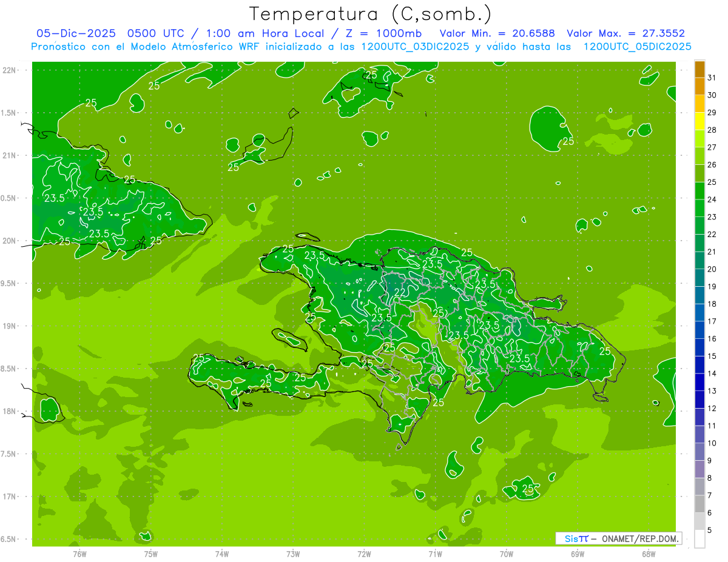This screenshot has height=562, width=728.
Task: Select valid-until time '1200UTC_05DIC2025'
Action: pos(637,47)
